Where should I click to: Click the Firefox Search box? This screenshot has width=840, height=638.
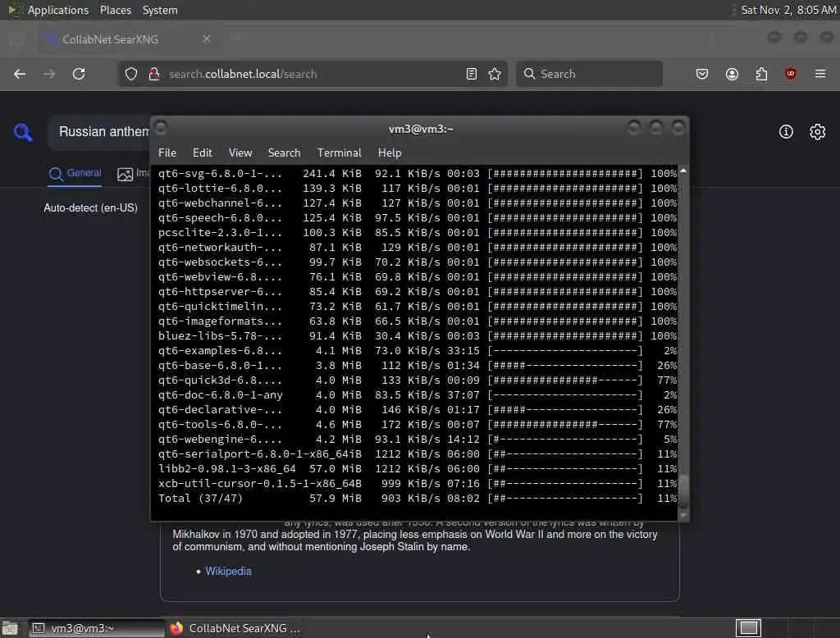click(x=589, y=74)
